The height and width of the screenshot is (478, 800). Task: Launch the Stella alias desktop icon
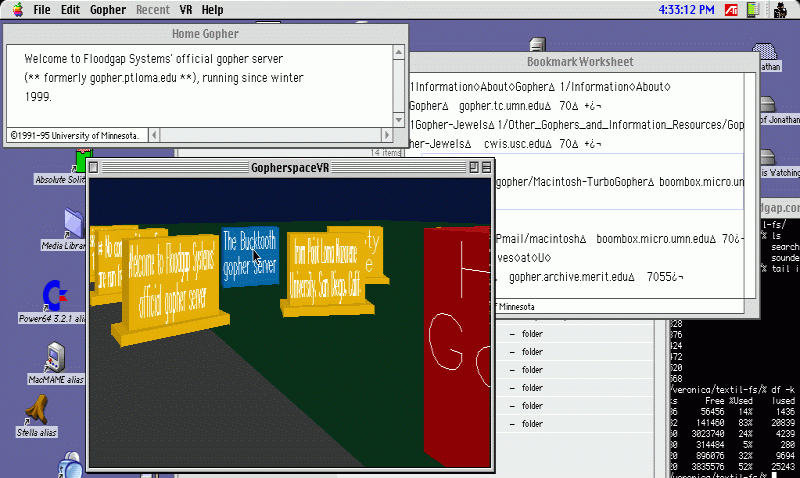coord(39,408)
